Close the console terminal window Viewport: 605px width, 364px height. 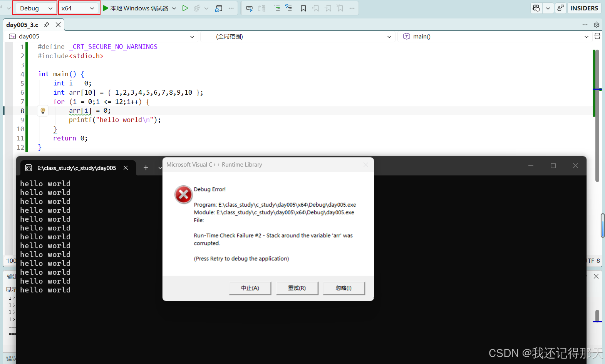click(x=575, y=165)
